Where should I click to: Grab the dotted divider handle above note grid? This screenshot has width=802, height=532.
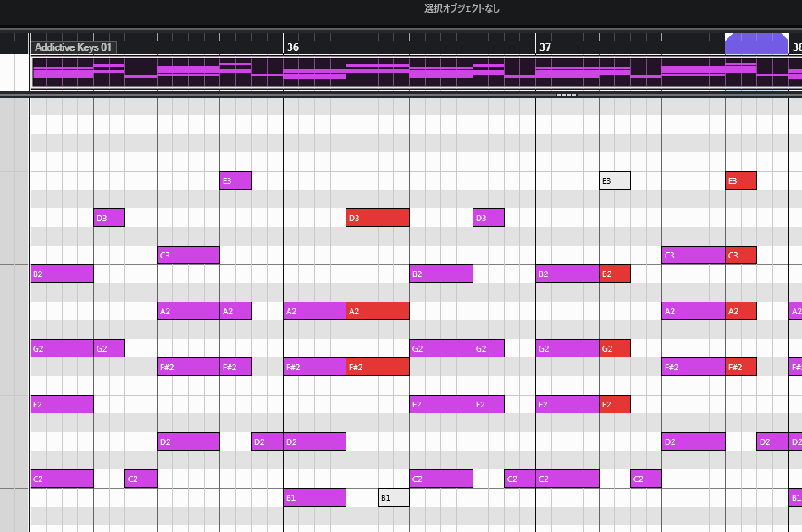coord(567,95)
